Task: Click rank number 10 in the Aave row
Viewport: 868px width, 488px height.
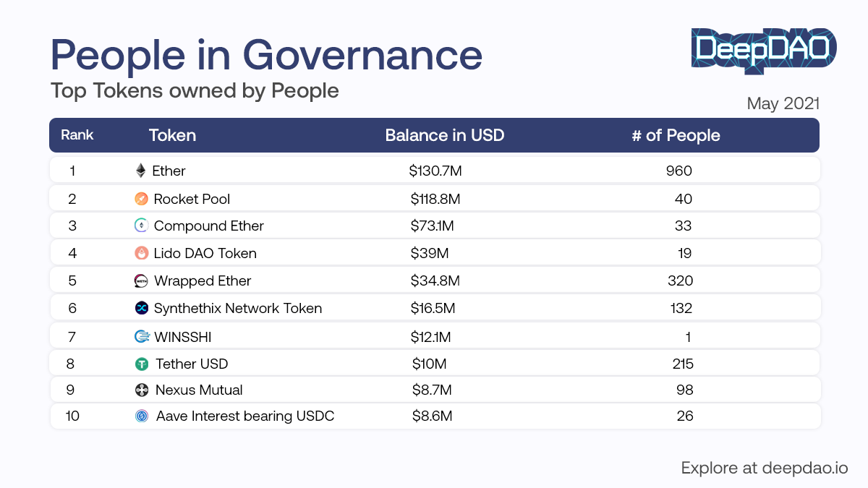Action: point(72,416)
